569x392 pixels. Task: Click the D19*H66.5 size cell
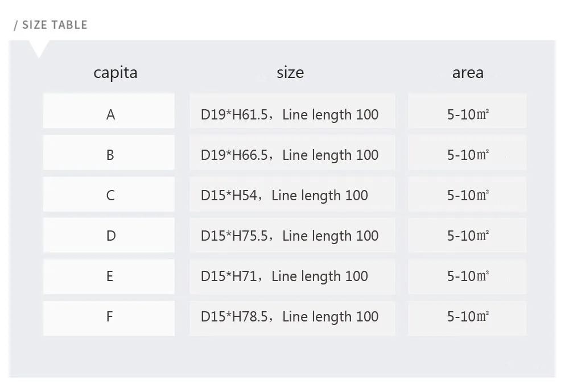coord(290,155)
